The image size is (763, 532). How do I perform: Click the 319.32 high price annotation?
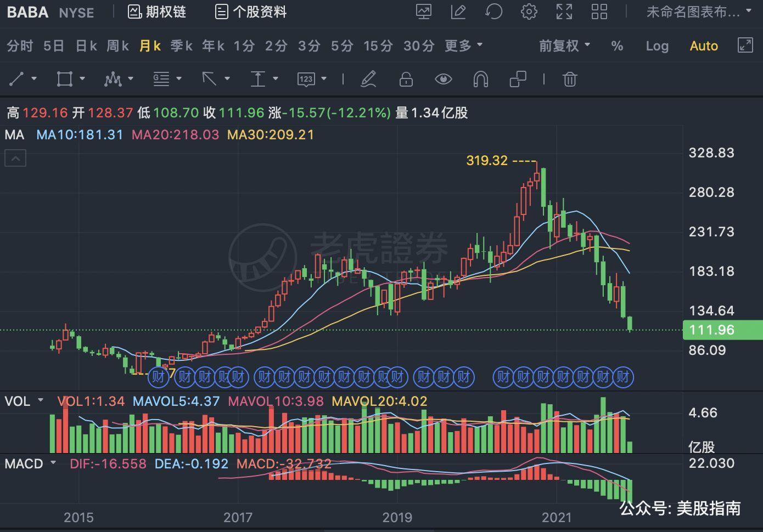(x=487, y=161)
